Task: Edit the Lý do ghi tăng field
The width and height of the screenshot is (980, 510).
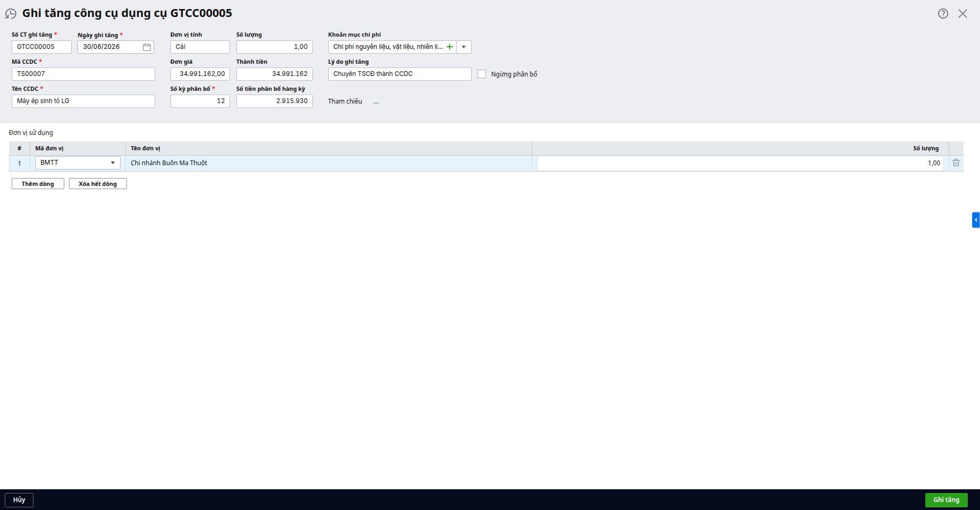Action: pyautogui.click(x=399, y=74)
